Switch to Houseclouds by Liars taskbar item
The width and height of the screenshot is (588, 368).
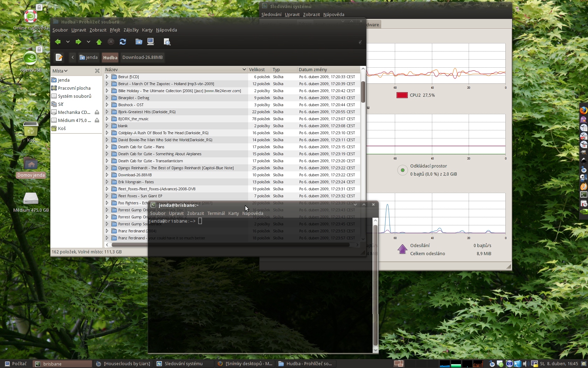click(124, 364)
